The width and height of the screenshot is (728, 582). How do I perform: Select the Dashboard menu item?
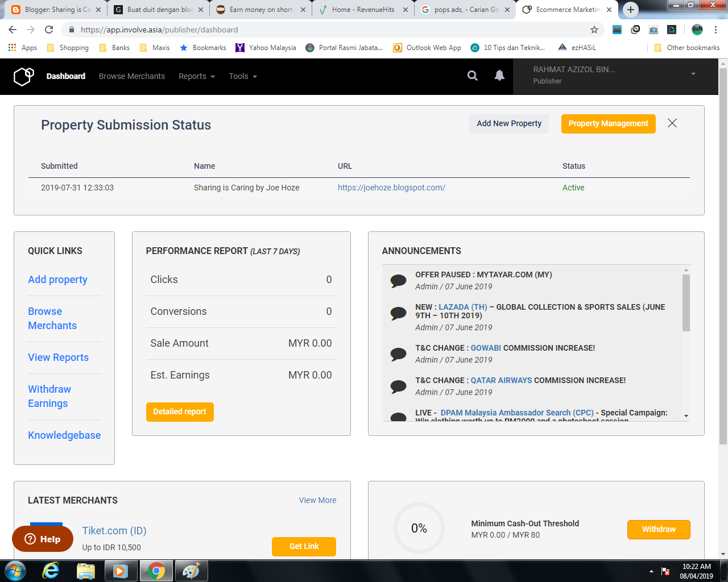66,76
